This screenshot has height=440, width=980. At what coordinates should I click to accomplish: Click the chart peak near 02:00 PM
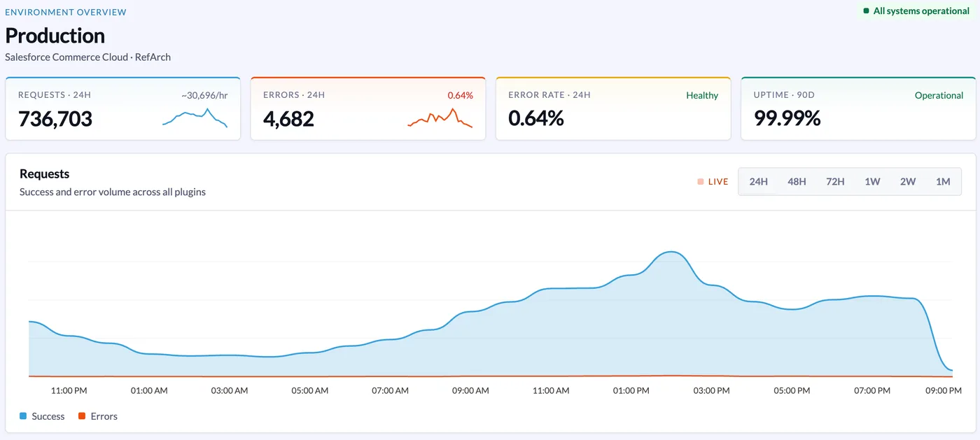pyautogui.click(x=671, y=252)
